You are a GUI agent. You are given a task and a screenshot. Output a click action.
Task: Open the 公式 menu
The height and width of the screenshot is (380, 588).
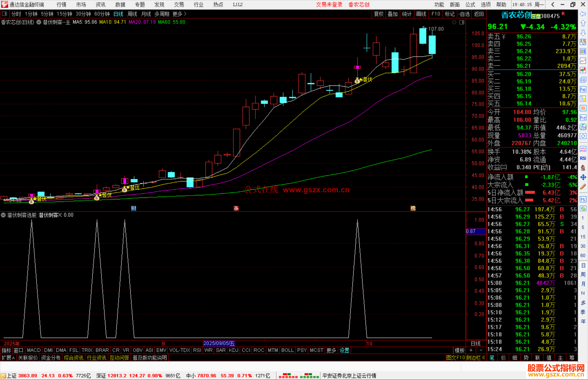pyautogui.click(x=470, y=4)
